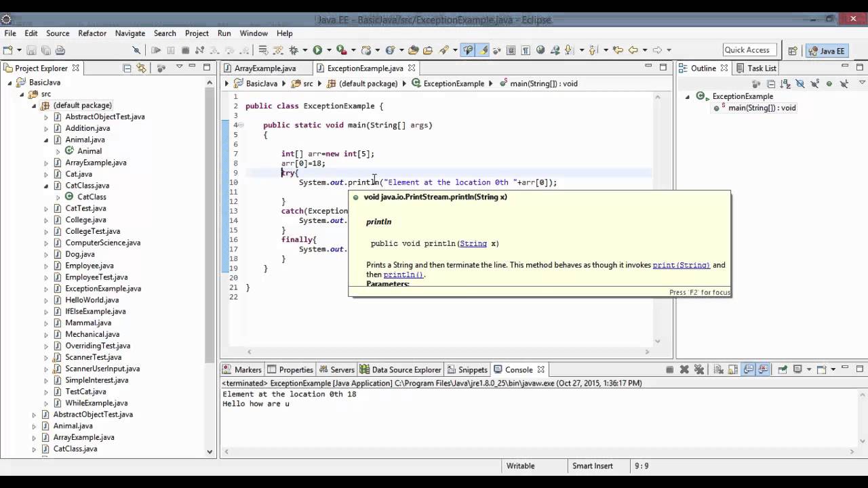Select main(String[]) : void in Outline
Image resolution: width=868 pixels, height=488 pixels.
[762, 108]
